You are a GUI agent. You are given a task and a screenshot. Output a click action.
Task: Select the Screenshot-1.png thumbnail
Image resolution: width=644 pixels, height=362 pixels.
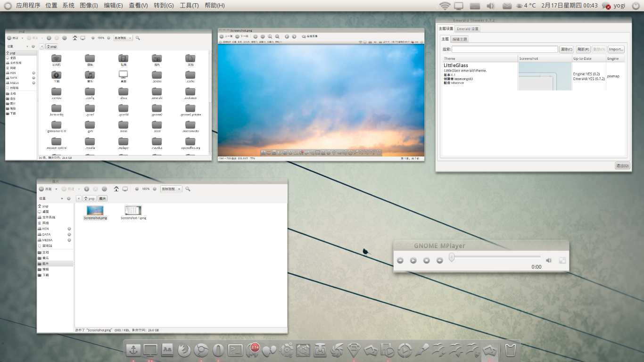point(133,210)
